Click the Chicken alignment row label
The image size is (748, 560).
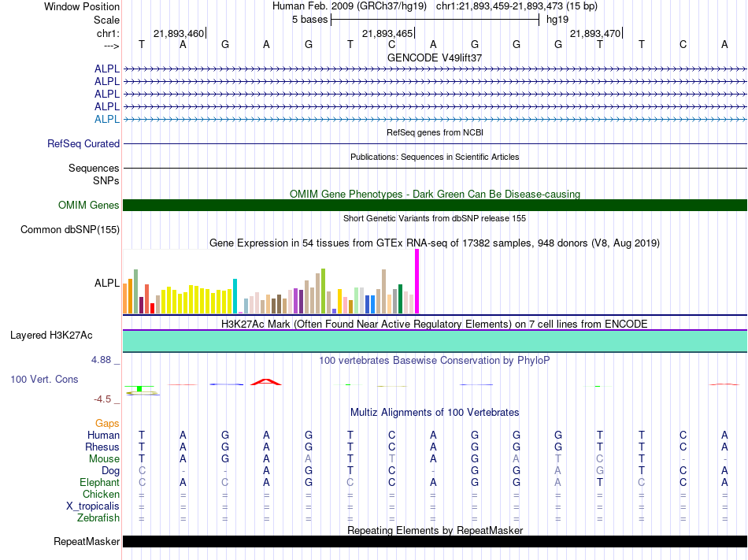pos(101,494)
